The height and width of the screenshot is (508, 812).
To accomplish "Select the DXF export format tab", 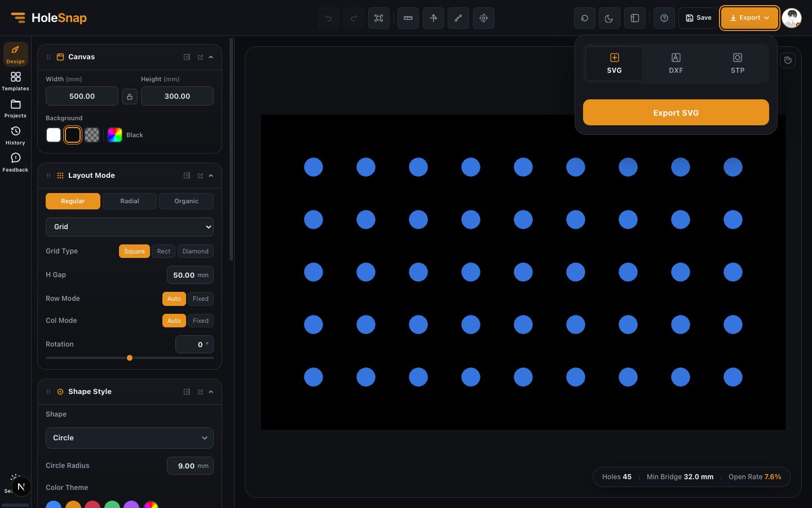I will [676, 63].
